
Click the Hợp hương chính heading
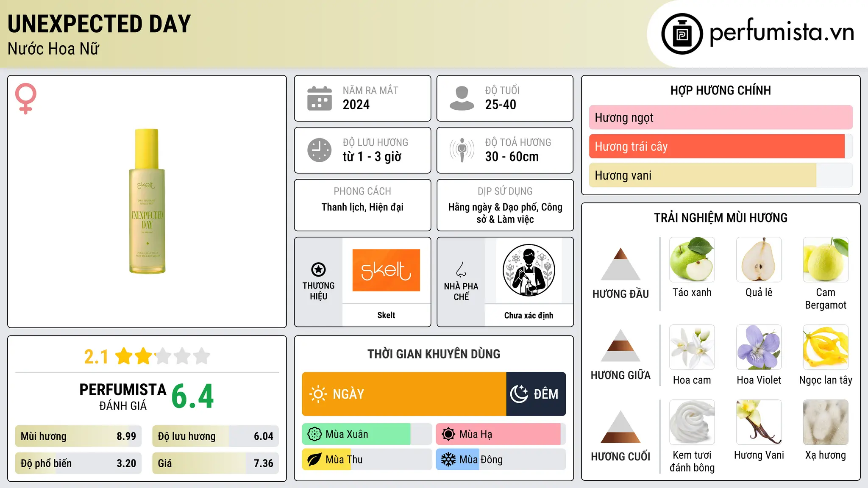[721, 90]
